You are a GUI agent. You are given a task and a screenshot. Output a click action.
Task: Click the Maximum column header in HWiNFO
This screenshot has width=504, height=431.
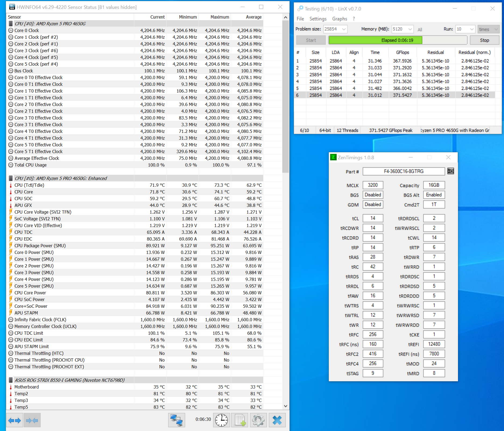tap(215, 17)
